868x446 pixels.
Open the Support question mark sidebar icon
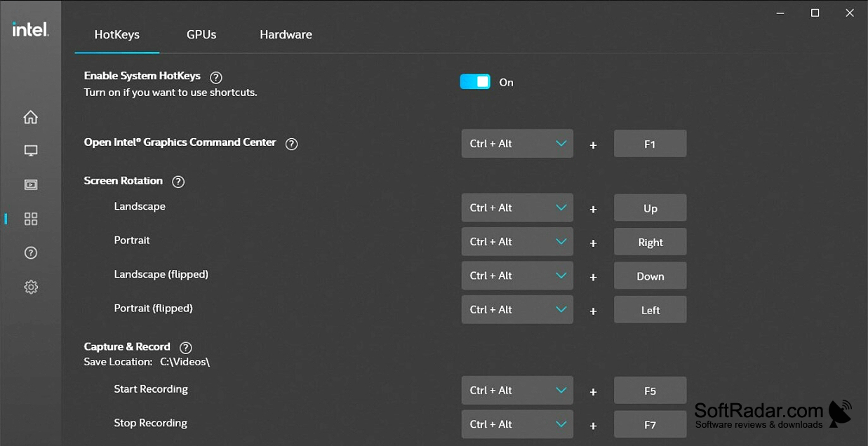point(31,253)
